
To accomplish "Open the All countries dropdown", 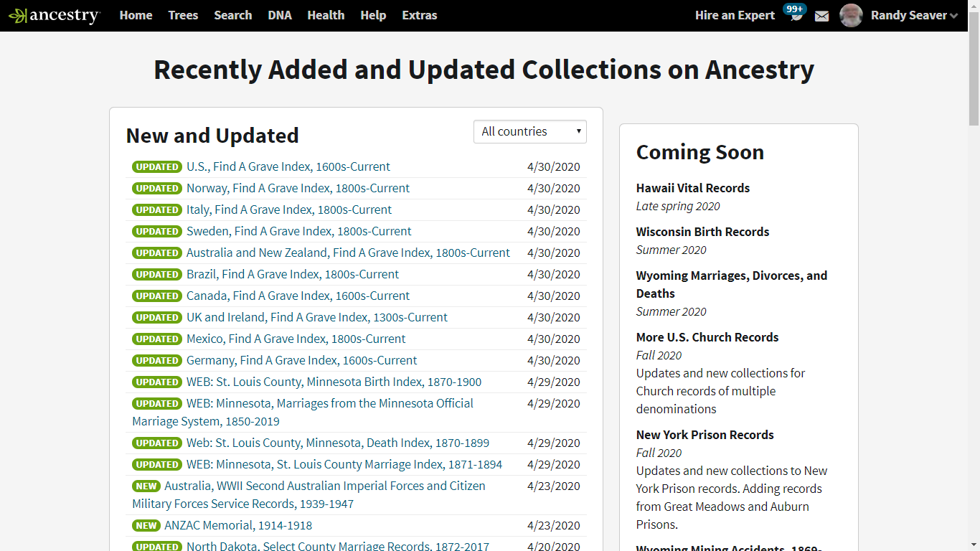I will click(529, 131).
